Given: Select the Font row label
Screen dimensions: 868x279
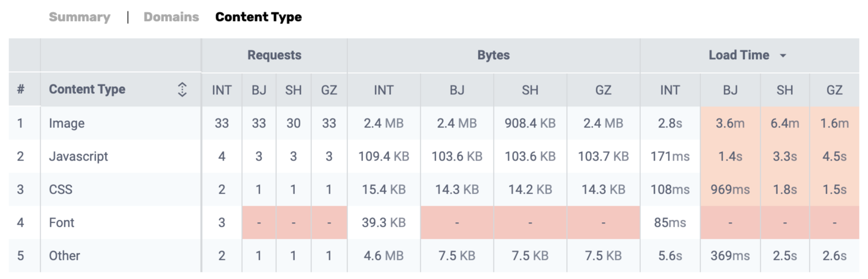Looking at the screenshot, I should pyautogui.click(x=61, y=223).
